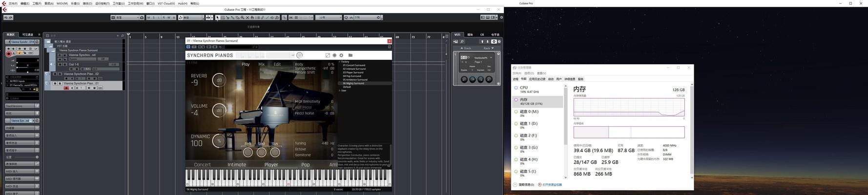This screenshot has height=195, width=868.
Task: Toggle the toolbar M mute state button
Action: (x=149, y=18)
